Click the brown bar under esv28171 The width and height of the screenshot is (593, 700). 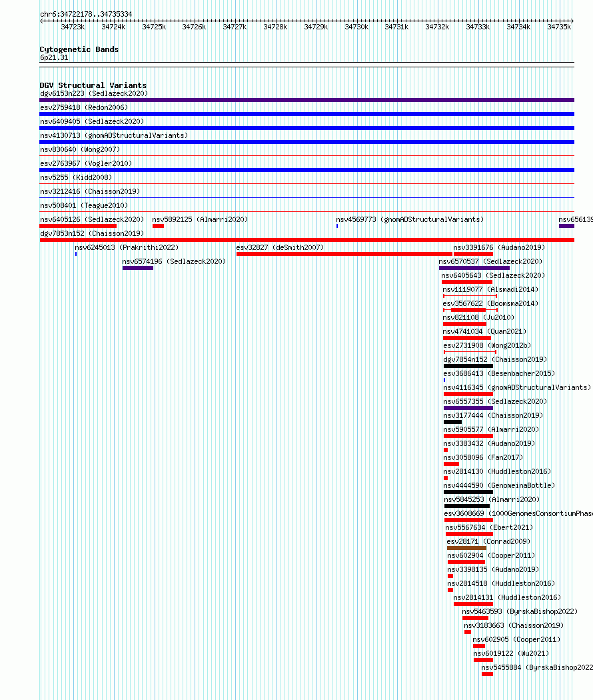coord(466,548)
